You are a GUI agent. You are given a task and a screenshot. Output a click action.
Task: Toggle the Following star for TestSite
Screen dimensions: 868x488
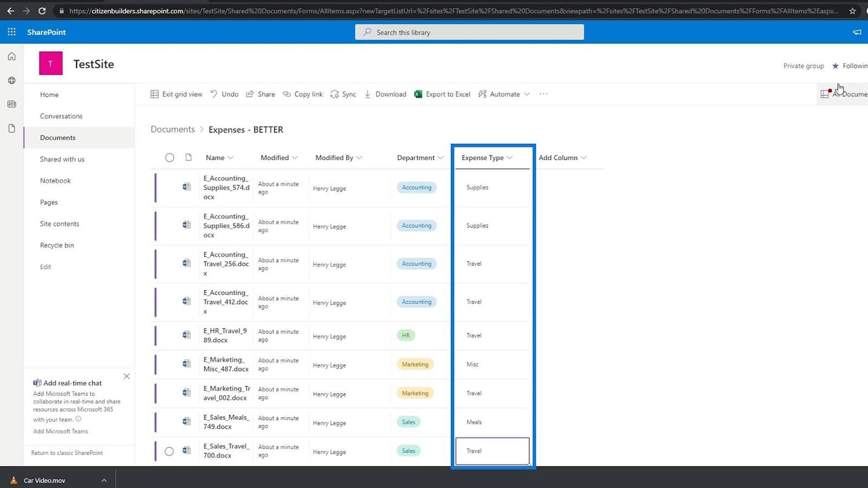point(835,66)
